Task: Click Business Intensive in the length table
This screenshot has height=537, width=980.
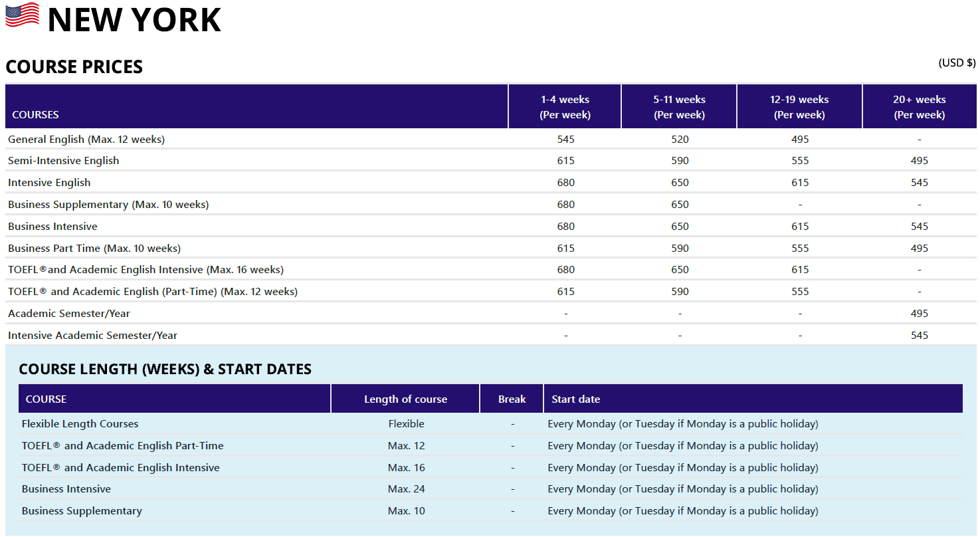Action: 66,488
